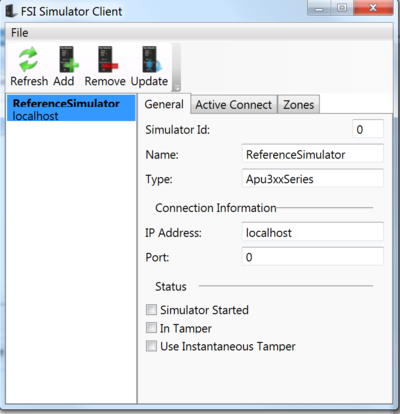Viewport: 400px width, 414px height.
Task: Select the General tab
Action: point(164,104)
